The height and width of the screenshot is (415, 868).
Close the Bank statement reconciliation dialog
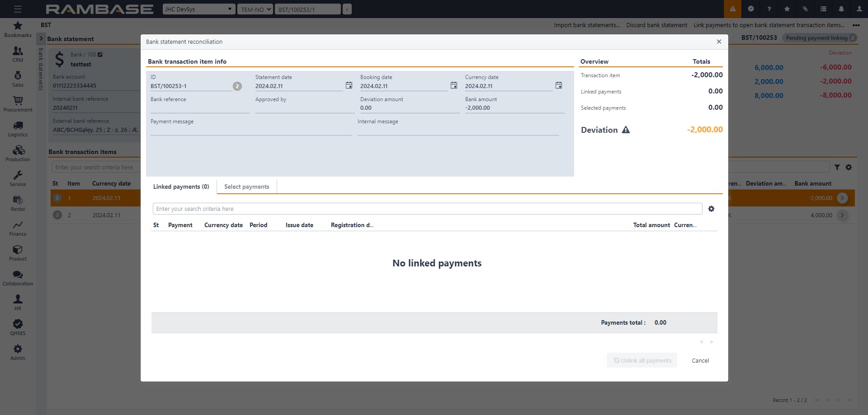pyautogui.click(x=719, y=42)
